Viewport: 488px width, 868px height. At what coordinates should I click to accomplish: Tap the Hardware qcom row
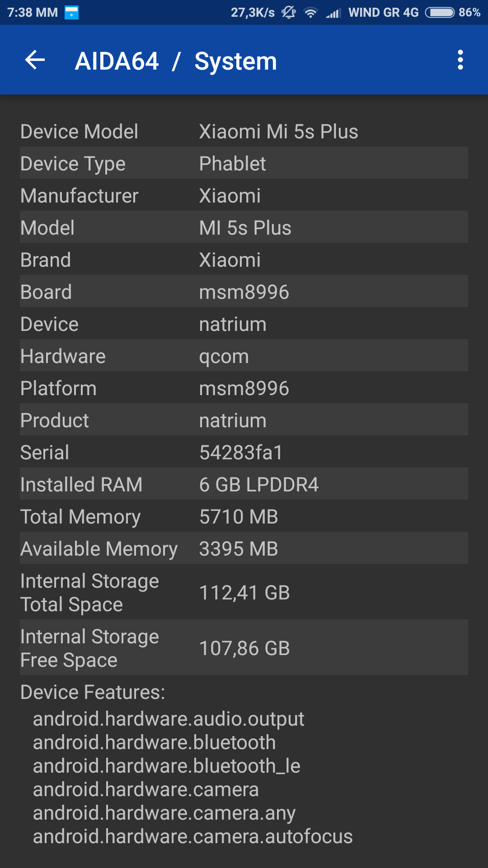244,356
